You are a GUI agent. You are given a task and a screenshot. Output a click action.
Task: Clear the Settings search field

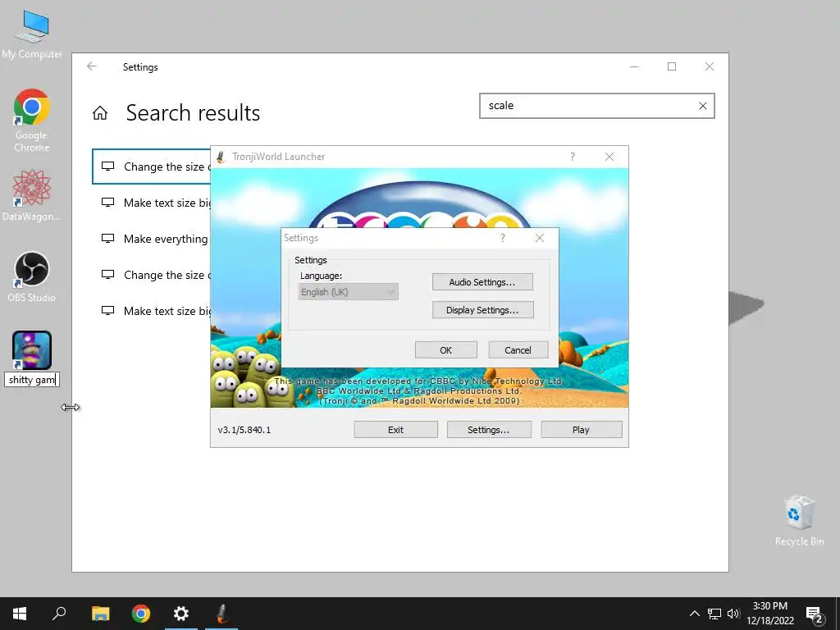[x=703, y=106]
